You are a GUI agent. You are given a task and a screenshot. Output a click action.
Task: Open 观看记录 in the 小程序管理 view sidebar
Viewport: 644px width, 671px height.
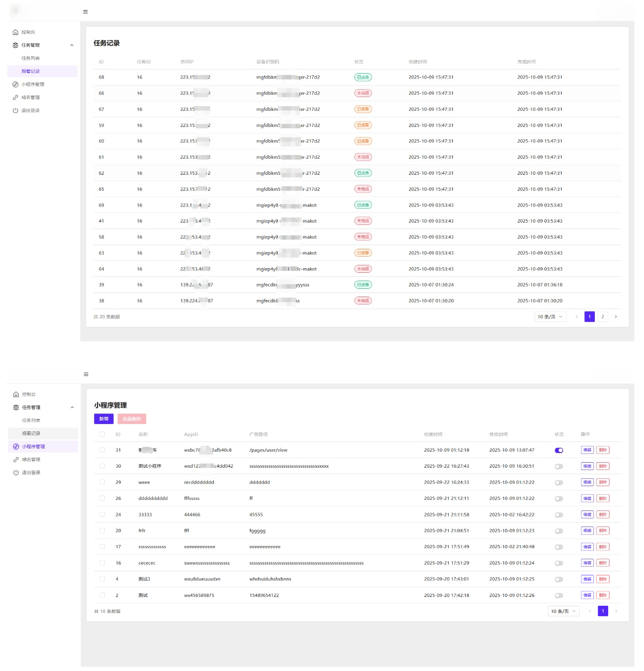tap(31, 434)
